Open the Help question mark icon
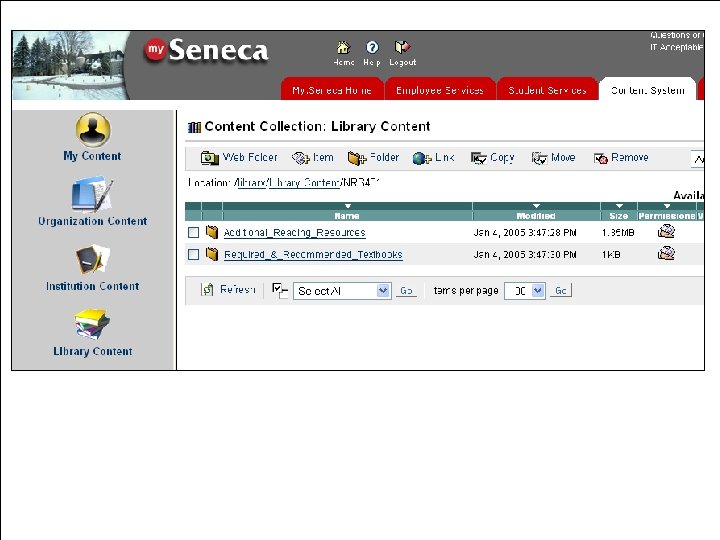Image resolution: width=720 pixels, height=540 pixels. pos(372,47)
